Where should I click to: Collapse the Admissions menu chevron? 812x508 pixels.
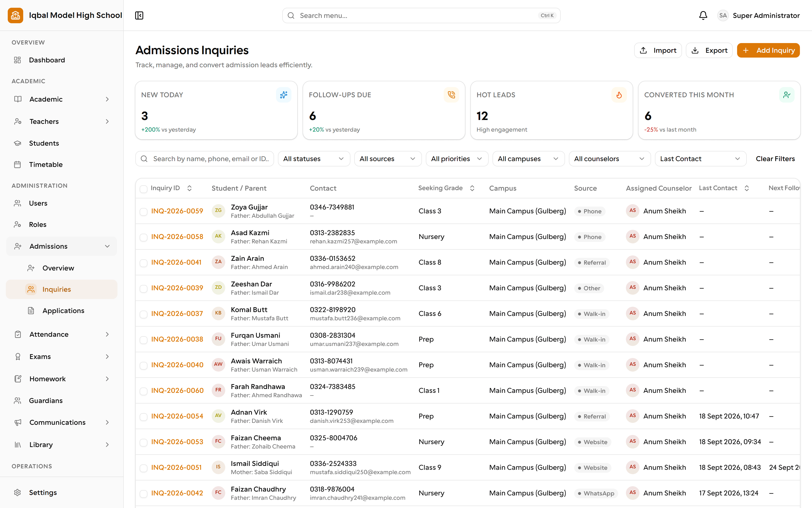[x=107, y=246]
